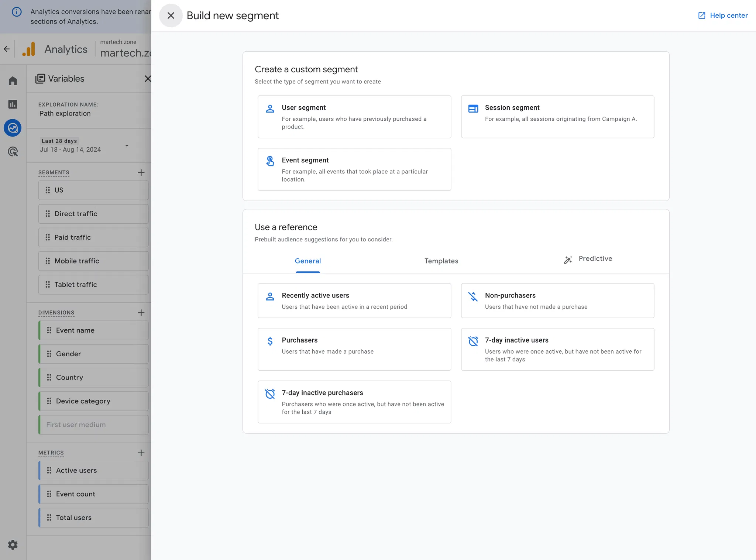Click the Purchasers dollar sign icon
The height and width of the screenshot is (560, 756).
(270, 341)
